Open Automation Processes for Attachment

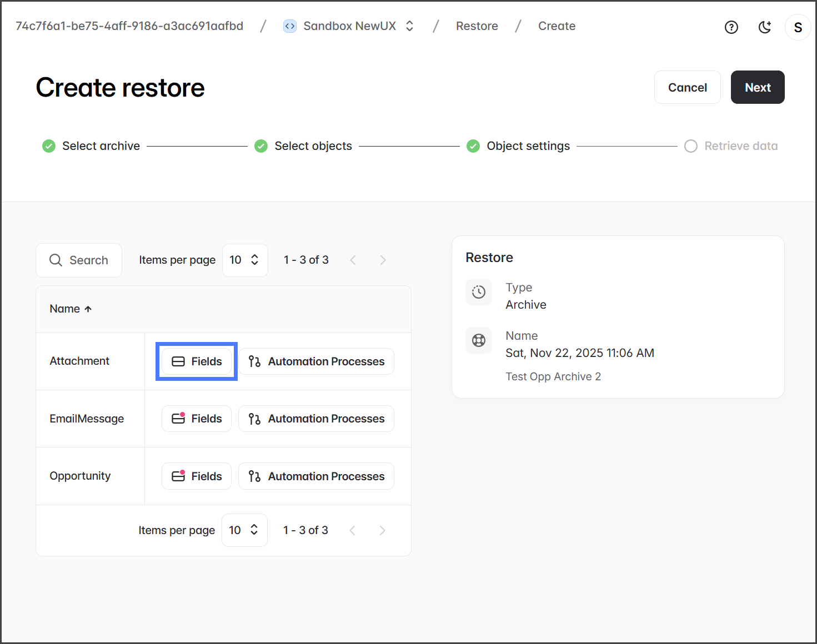316,361
